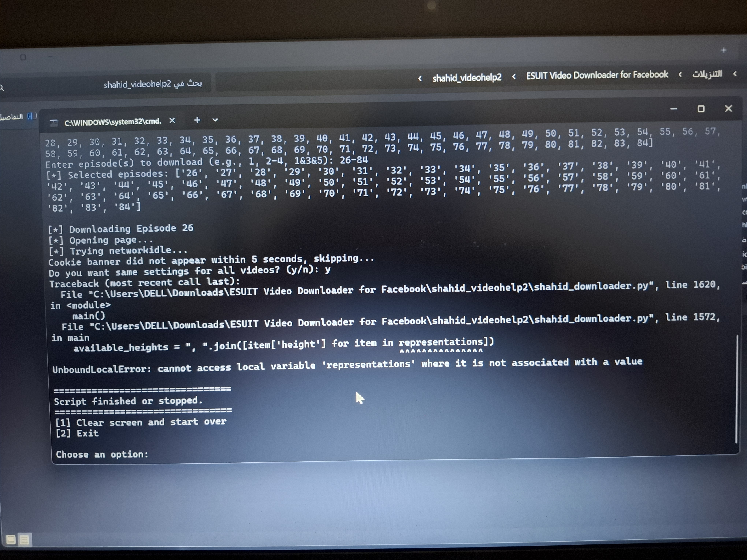
Task: Click the '[2] Exit' option text
Action: click(77, 433)
